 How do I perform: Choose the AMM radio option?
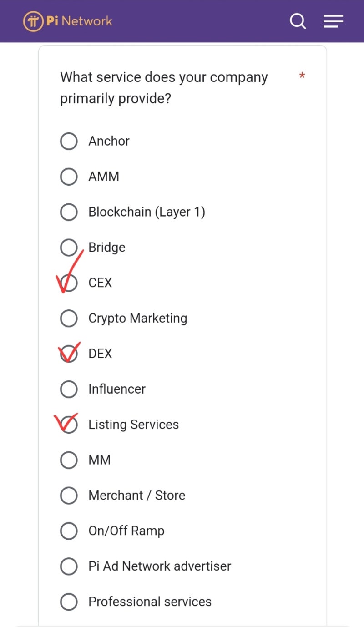(69, 177)
